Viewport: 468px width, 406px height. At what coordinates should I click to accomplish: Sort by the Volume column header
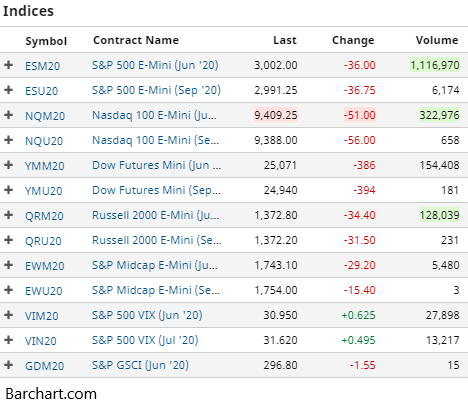[437, 40]
